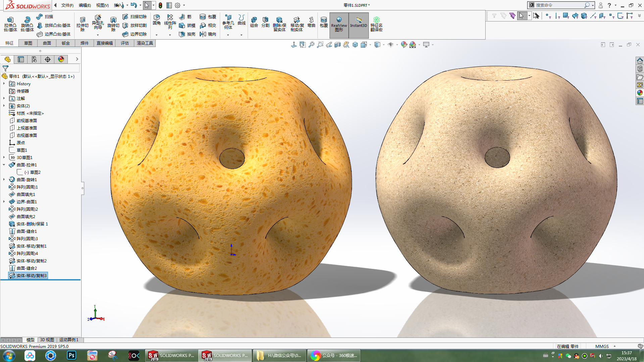Image resolution: width=644 pixels, height=362 pixels.
Task: Click the 镜向 mirror button
Action: coord(208,34)
